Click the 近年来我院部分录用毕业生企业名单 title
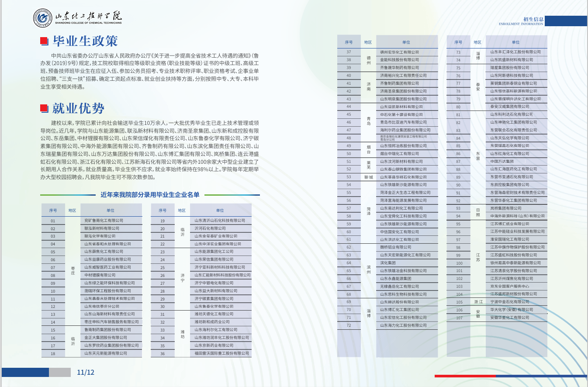Image resolution: width=588 pixels, height=387 pixels. (x=150, y=194)
